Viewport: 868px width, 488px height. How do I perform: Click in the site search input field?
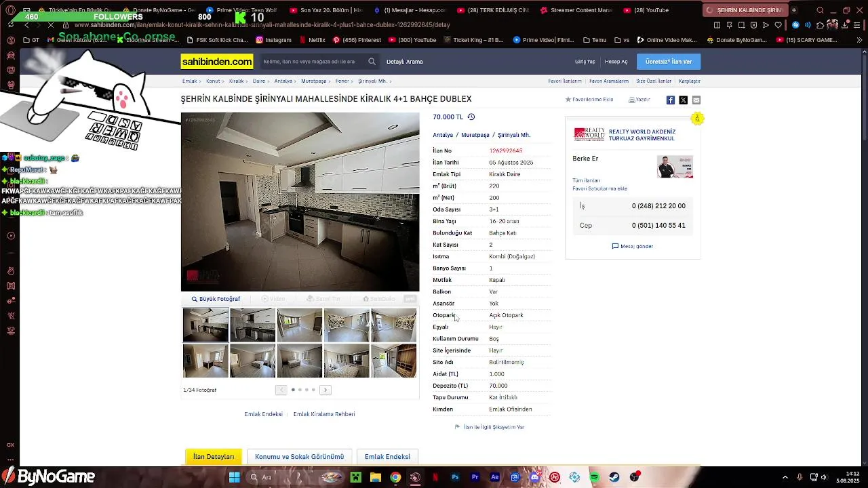pyautogui.click(x=313, y=62)
